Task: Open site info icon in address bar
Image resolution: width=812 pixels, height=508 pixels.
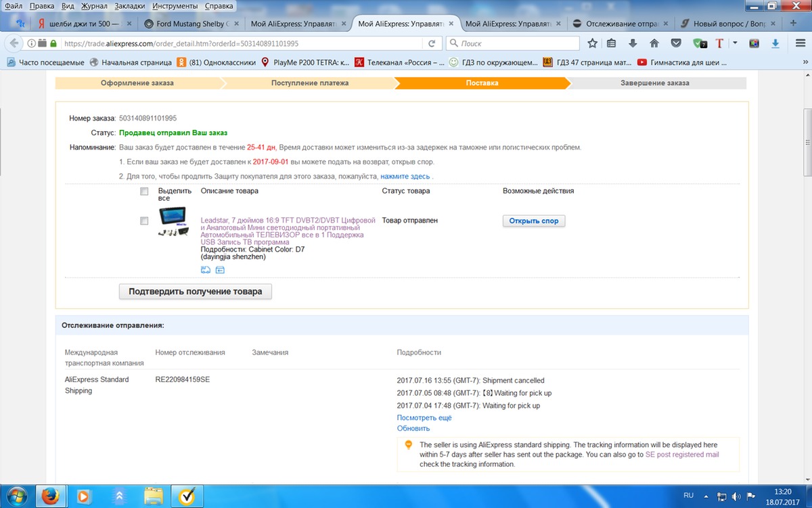Action: coord(32,43)
